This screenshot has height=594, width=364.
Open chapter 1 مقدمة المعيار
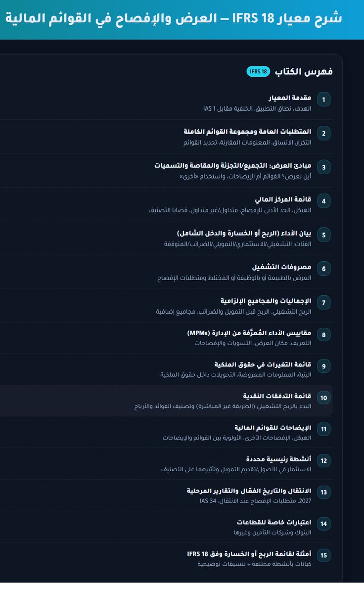(289, 98)
